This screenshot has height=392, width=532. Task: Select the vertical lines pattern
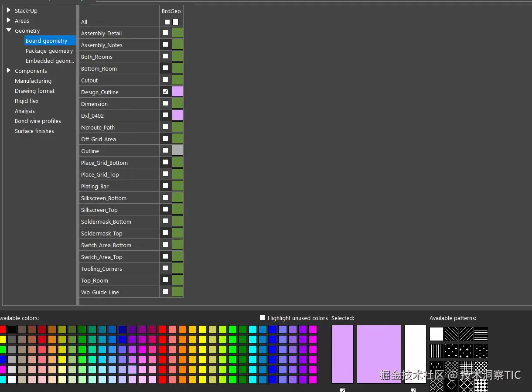click(x=437, y=351)
